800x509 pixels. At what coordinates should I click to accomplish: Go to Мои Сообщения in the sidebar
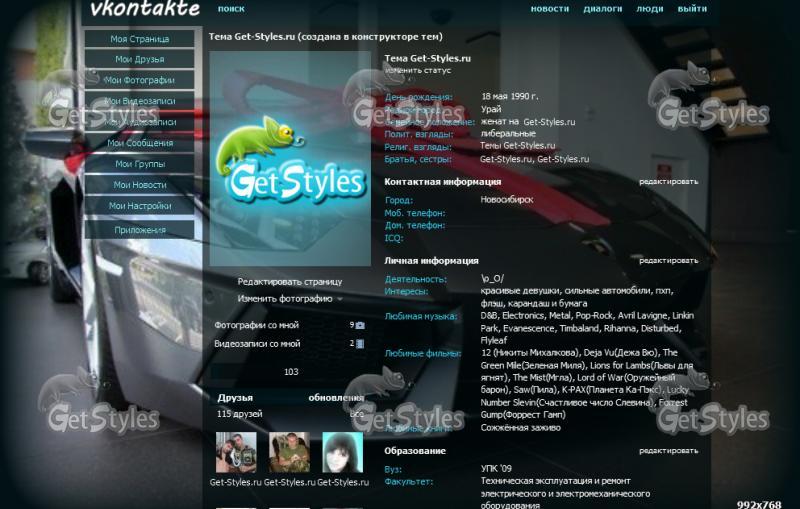[139, 143]
